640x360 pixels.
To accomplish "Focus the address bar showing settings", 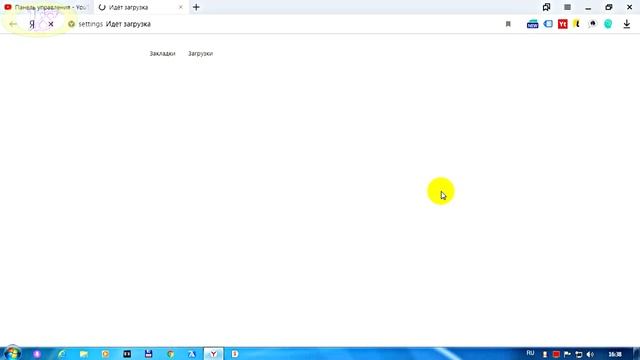I will (286, 24).
